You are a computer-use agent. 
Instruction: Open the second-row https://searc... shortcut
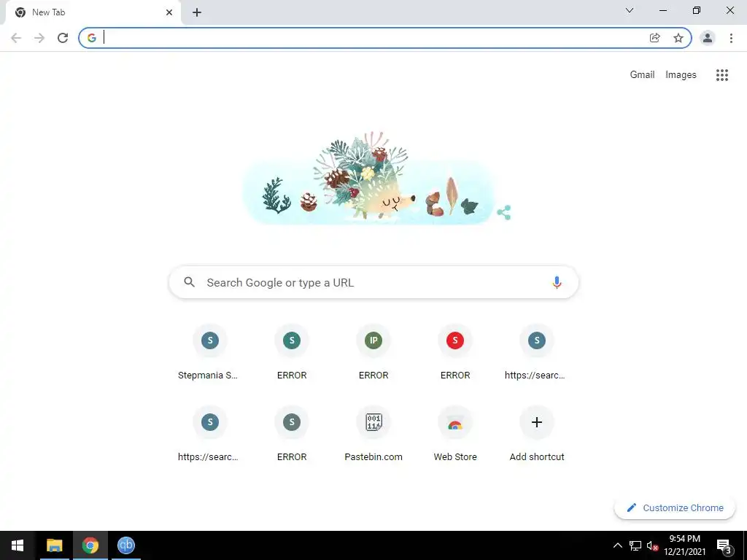coord(209,434)
